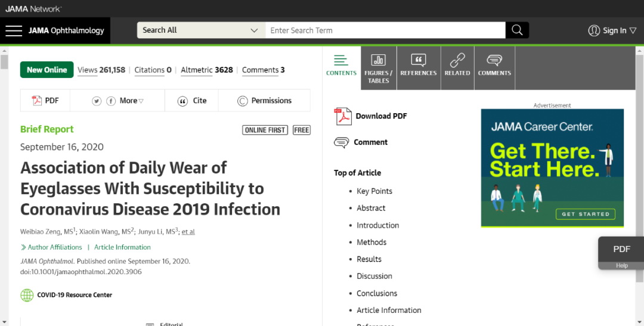Click the Altmetric 3628 score

[x=206, y=70]
